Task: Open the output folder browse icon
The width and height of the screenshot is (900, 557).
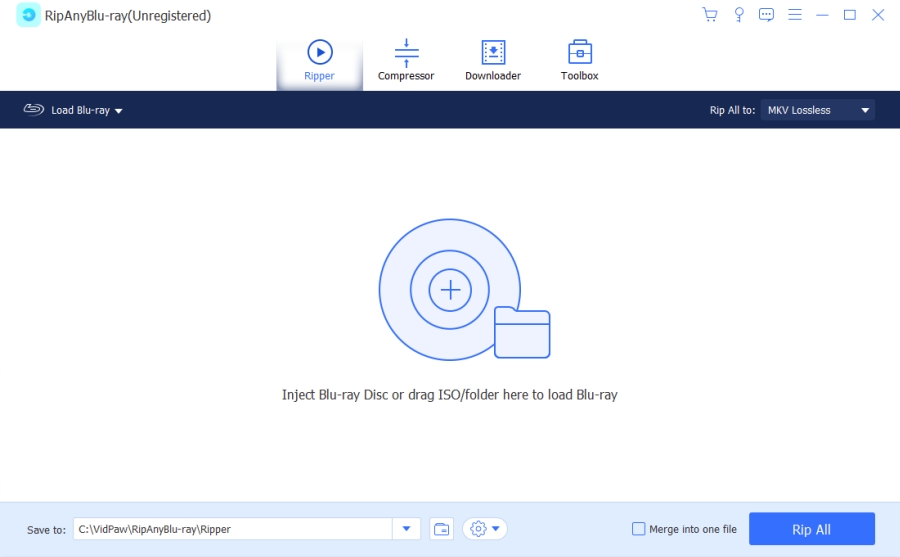Action: (x=441, y=529)
